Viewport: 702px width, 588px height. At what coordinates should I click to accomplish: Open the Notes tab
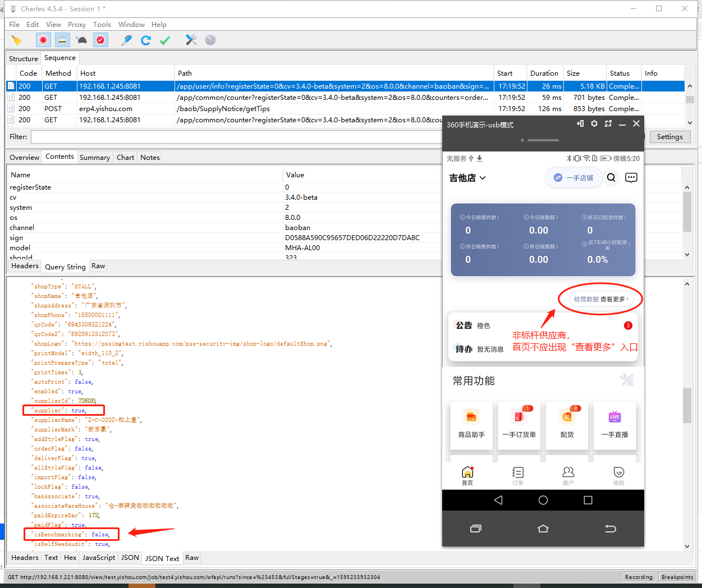(150, 158)
